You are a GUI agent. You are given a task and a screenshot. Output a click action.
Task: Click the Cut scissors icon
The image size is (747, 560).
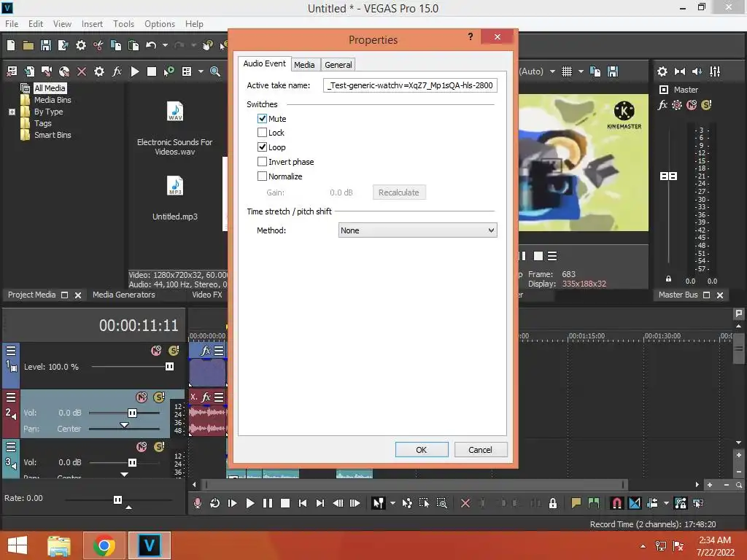pos(98,45)
